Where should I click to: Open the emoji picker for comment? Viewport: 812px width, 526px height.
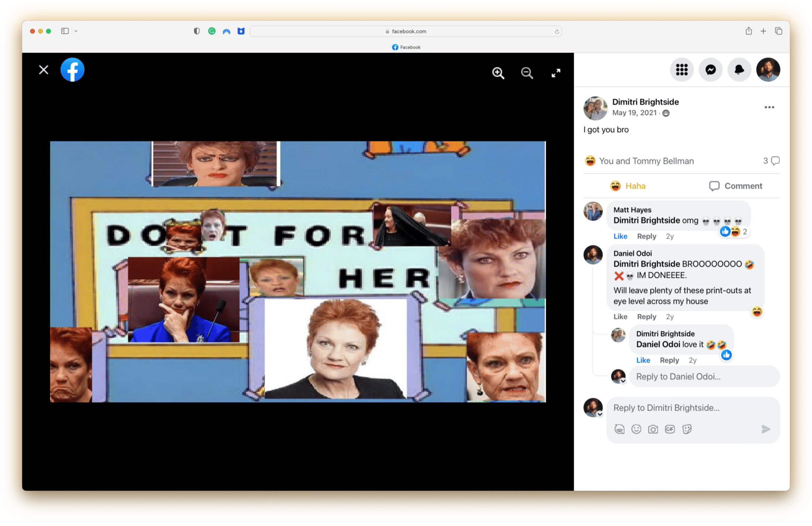pos(636,429)
